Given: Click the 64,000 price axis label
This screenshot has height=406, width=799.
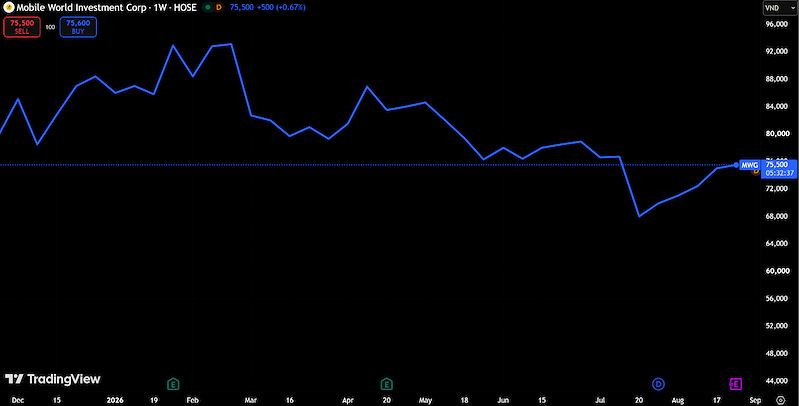Looking at the screenshot, I should (776, 244).
